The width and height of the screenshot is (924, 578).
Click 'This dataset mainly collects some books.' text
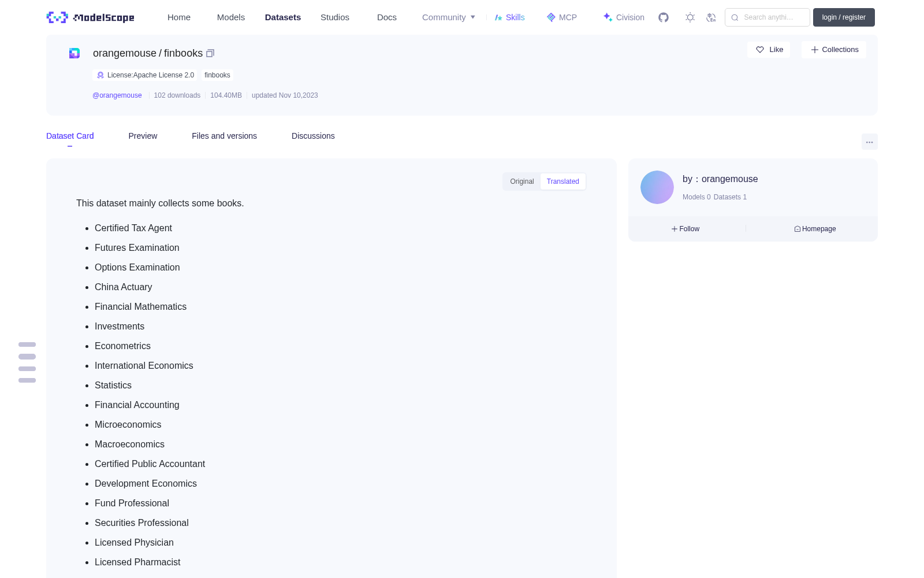160,203
